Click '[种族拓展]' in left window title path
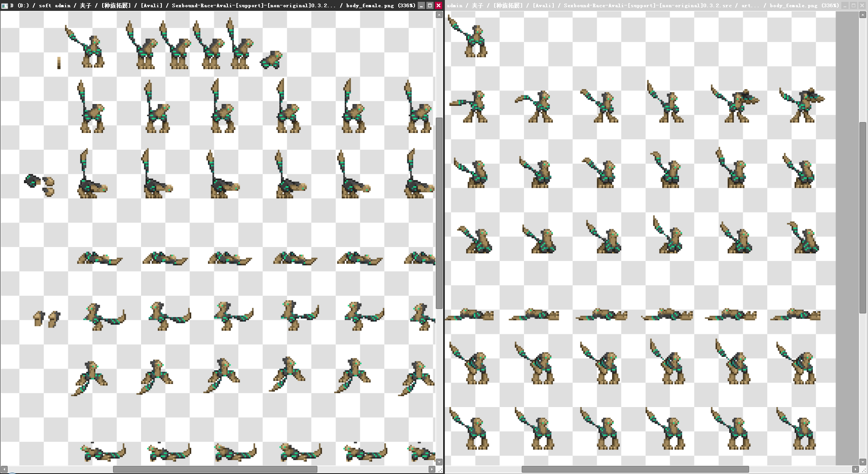 (x=116, y=5)
